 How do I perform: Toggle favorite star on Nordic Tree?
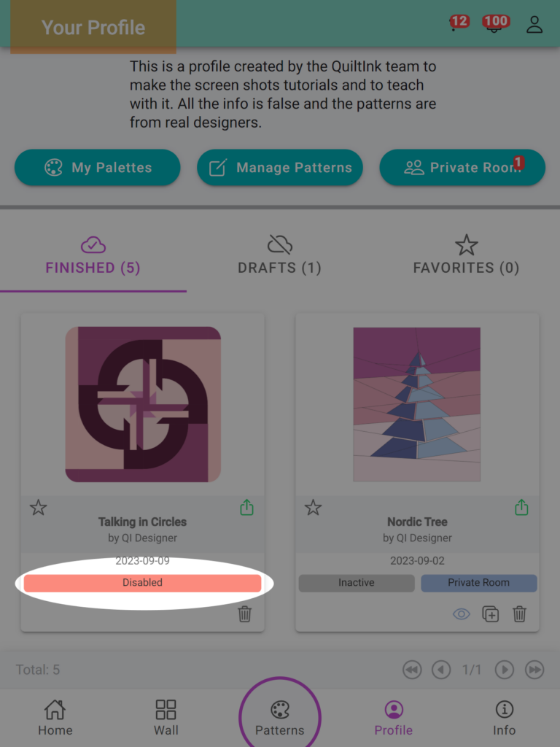coord(313,508)
